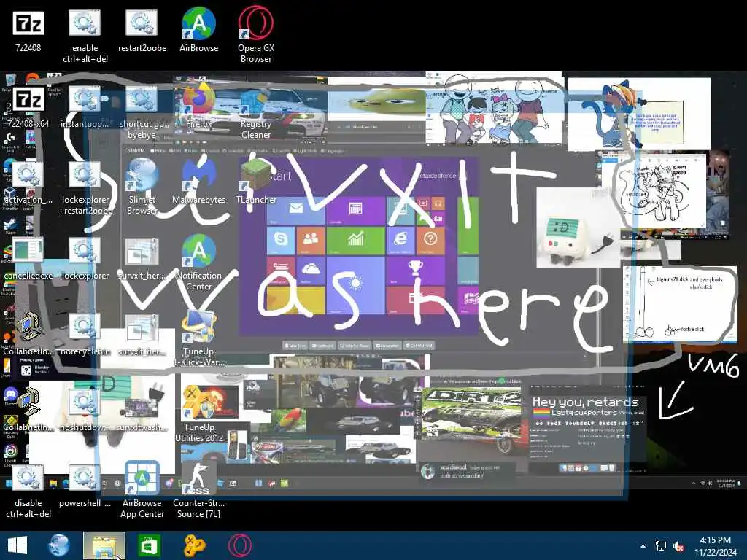The height and width of the screenshot is (560, 747).
Task: Select the noshutdown desktop icon
Action: (85, 411)
